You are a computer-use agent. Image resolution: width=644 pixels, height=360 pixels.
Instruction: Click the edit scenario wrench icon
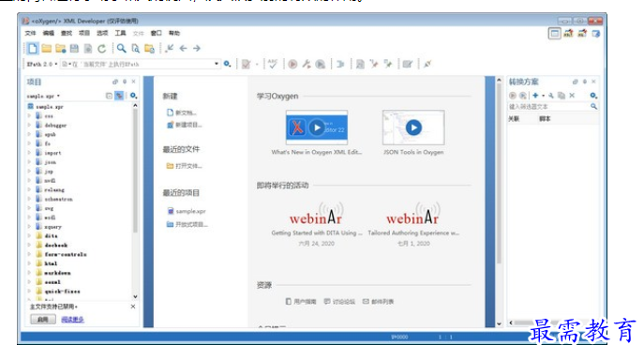coord(551,96)
